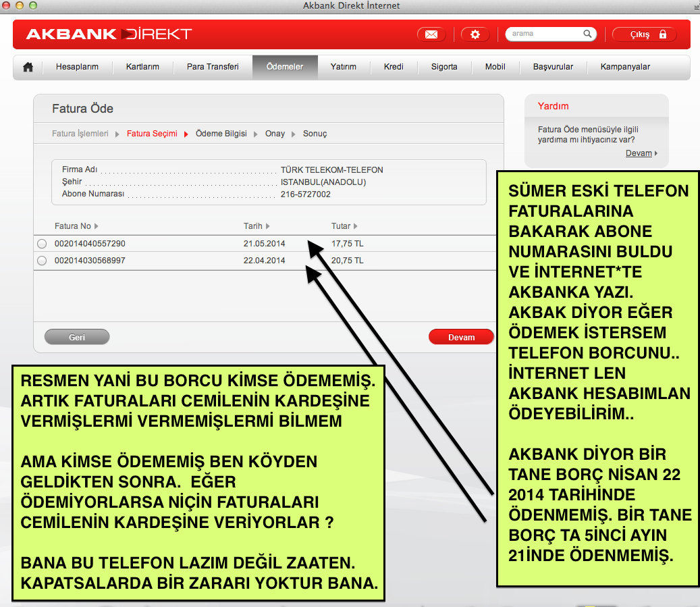Click the Sonuç step
The width and height of the screenshot is (700, 607).
(x=315, y=134)
